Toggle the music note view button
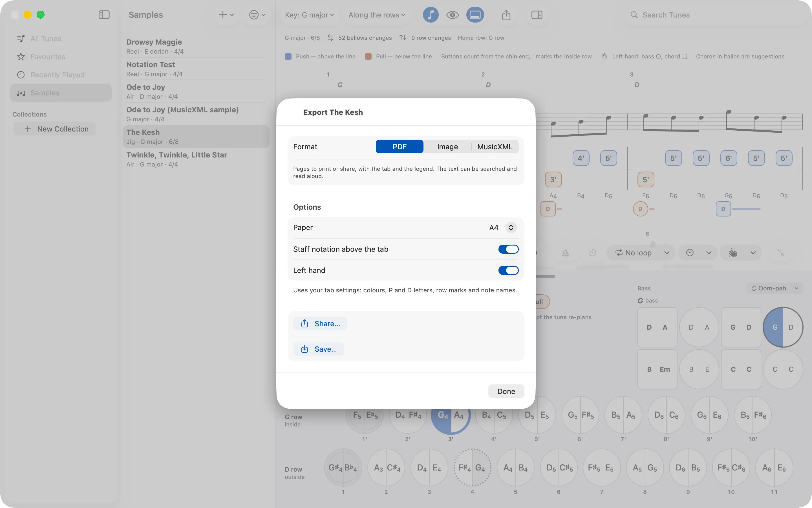The image size is (812, 508). coord(431,15)
